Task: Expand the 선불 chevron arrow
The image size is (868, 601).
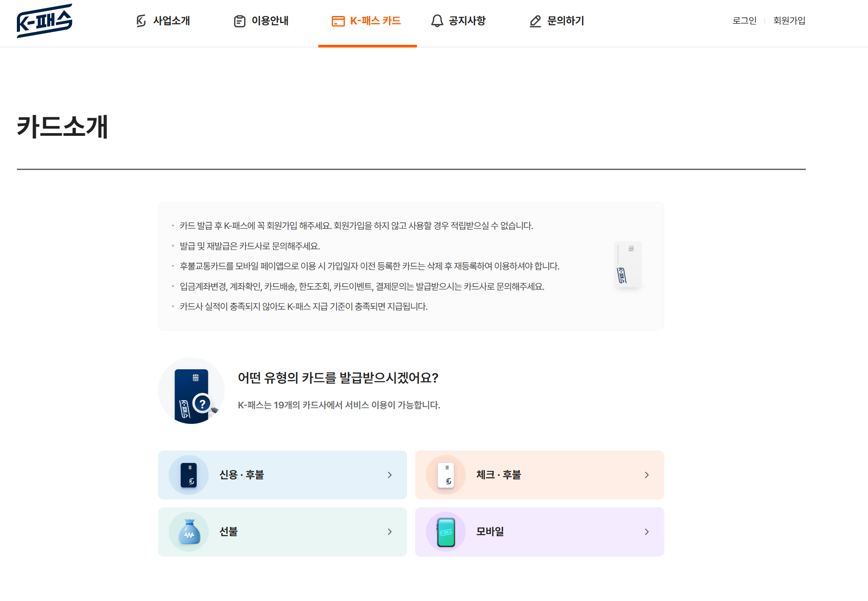Action: [x=389, y=532]
